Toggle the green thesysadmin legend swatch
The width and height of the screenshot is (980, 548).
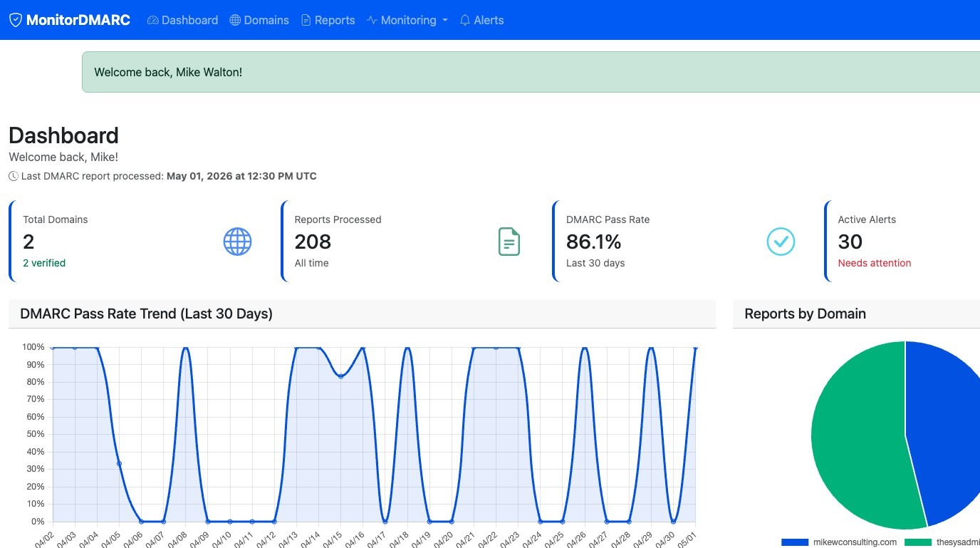click(x=918, y=542)
